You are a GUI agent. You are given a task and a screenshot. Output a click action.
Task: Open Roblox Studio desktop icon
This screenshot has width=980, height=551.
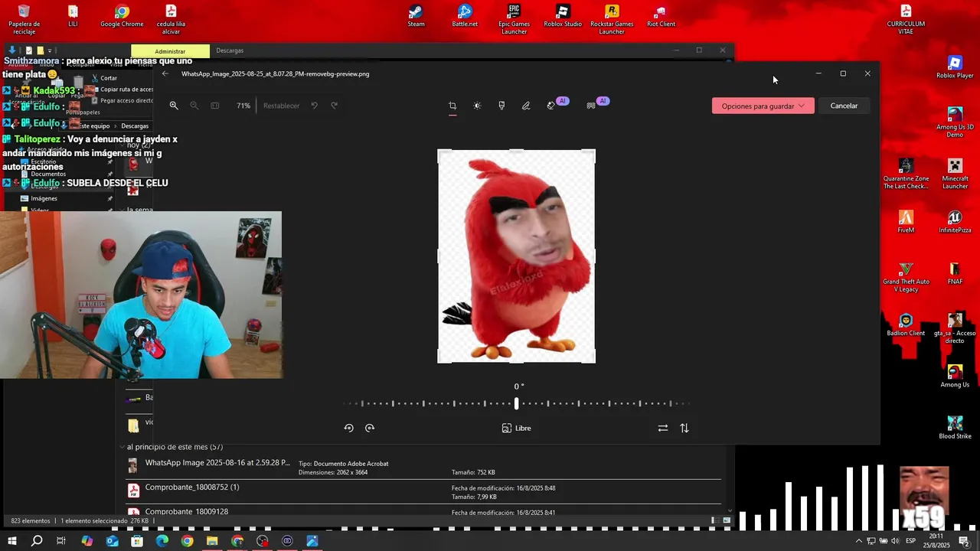[563, 16]
